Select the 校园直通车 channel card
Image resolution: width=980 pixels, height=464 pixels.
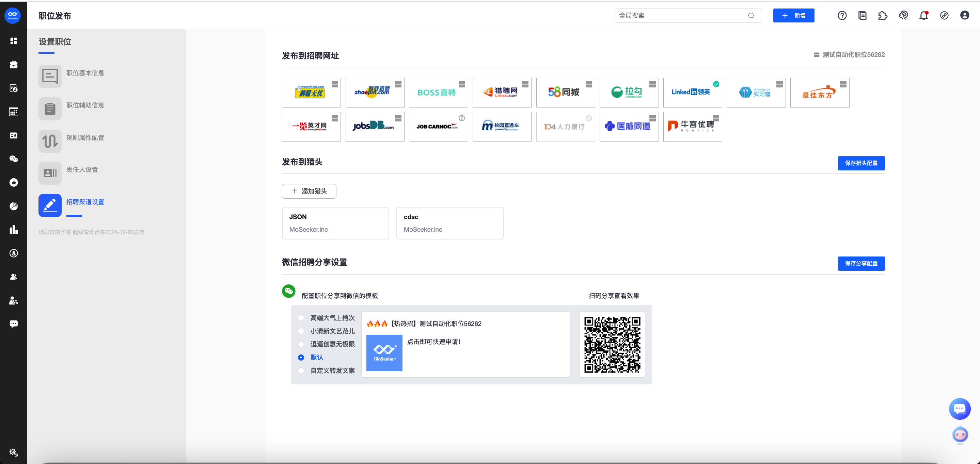pyautogui.click(x=502, y=127)
